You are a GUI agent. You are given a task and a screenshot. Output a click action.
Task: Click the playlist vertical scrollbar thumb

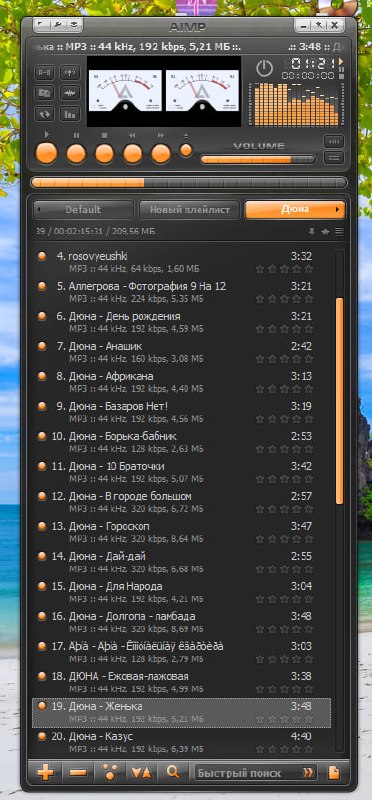[339, 401]
